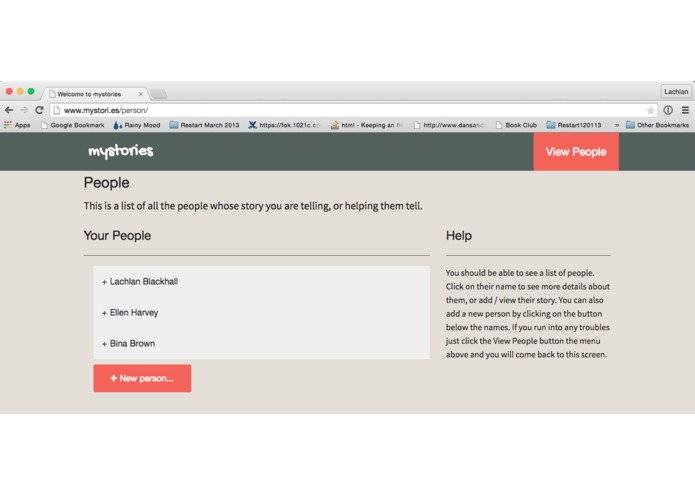This screenshot has width=695, height=494.
Task: Open the Chrome hamburger menu
Action: coord(685,110)
